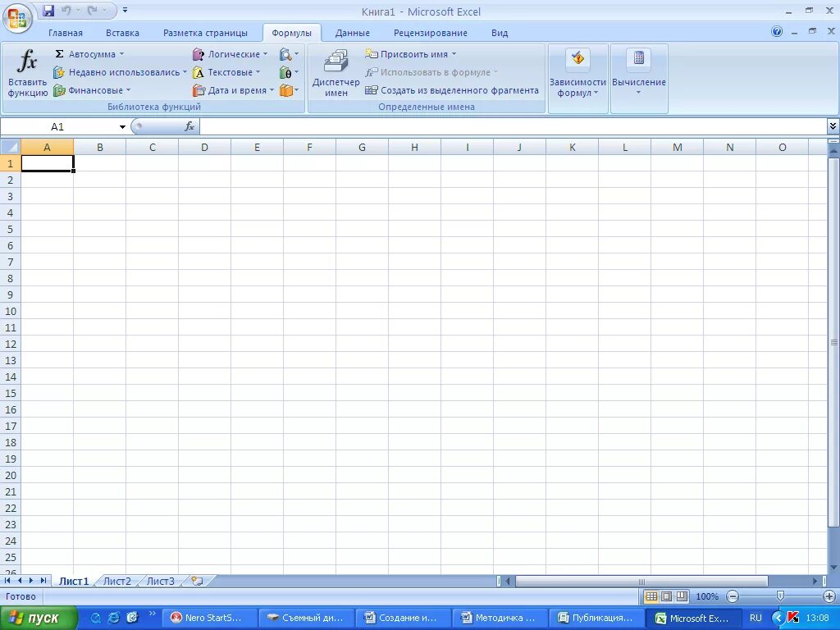
Task: Switch to sheet Лист3
Action: pyautogui.click(x=160, y=581)
